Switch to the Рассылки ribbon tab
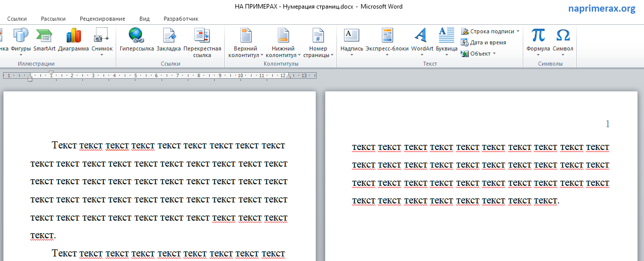The height and width of the screenshot is (261, 644). pyautogui.click(x=53, y=19)
